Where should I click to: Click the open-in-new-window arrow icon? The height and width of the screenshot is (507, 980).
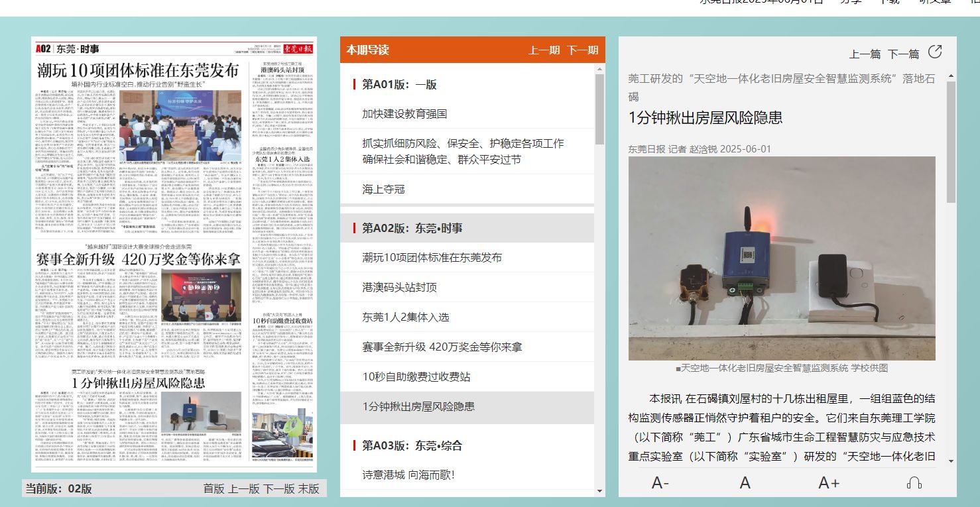pos(934,52)
